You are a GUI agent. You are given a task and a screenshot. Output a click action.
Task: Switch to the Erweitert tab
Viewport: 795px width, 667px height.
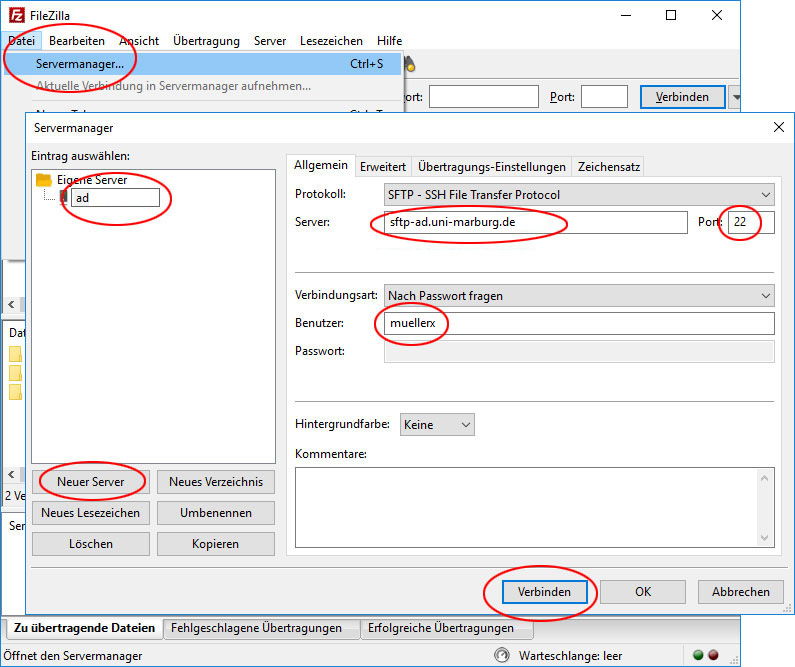(x=382, y=167)
